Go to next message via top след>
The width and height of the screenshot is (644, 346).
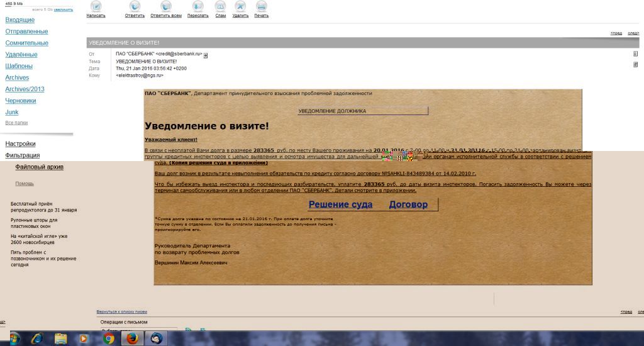(633, 33)
